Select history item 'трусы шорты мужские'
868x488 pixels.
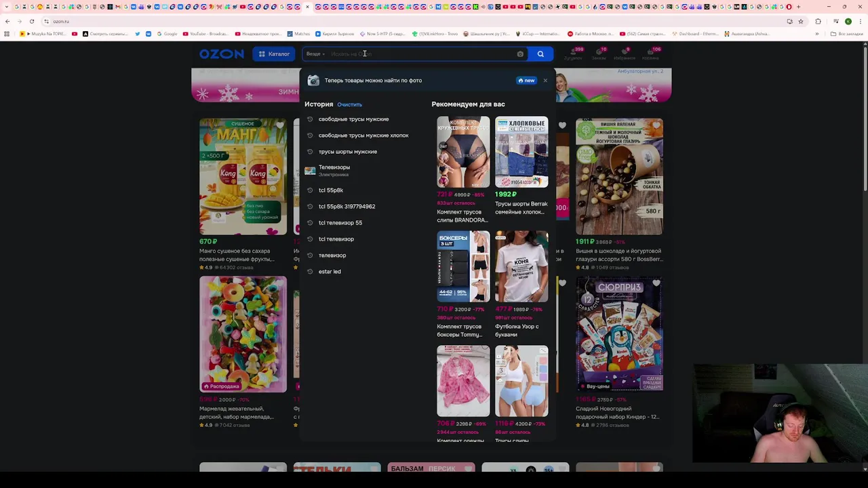point(347,152)
